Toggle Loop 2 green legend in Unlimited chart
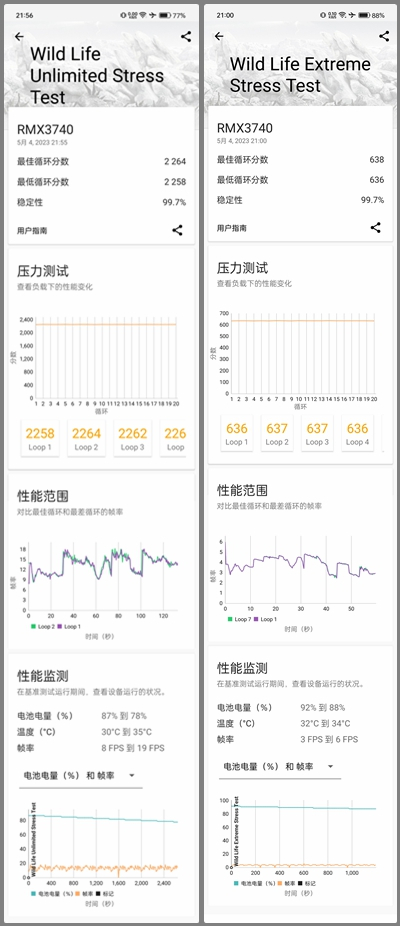 tap(43, 626)
